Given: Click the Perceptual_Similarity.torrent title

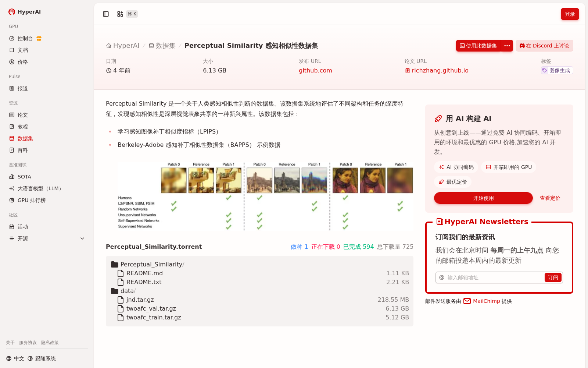Looking at the screenshot, I should click(x=154, y=247).
